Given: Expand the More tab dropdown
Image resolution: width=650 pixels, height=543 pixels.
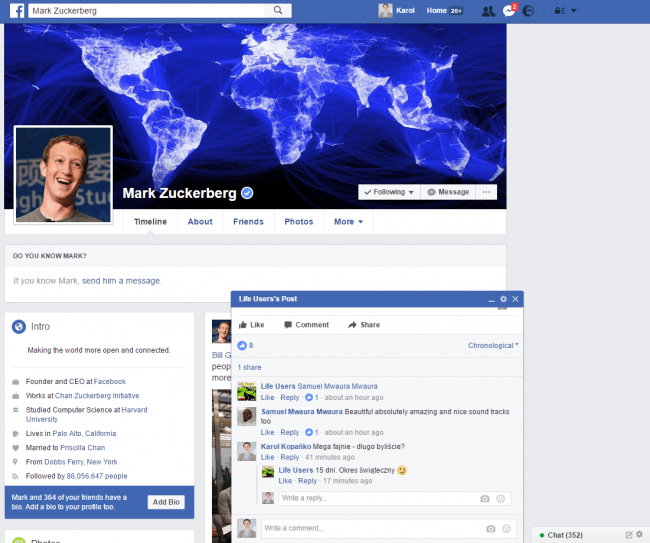Looking at the screenshot, I should [349, 222].
